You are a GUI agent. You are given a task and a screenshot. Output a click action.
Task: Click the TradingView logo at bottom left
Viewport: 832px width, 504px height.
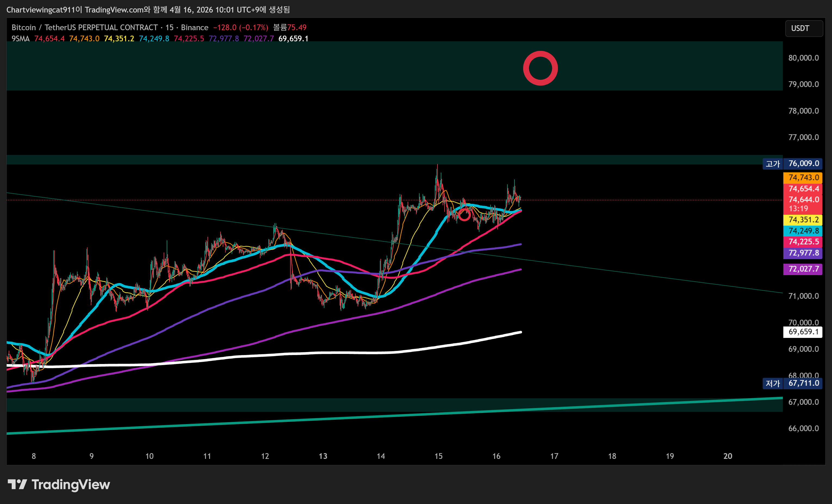59,484
